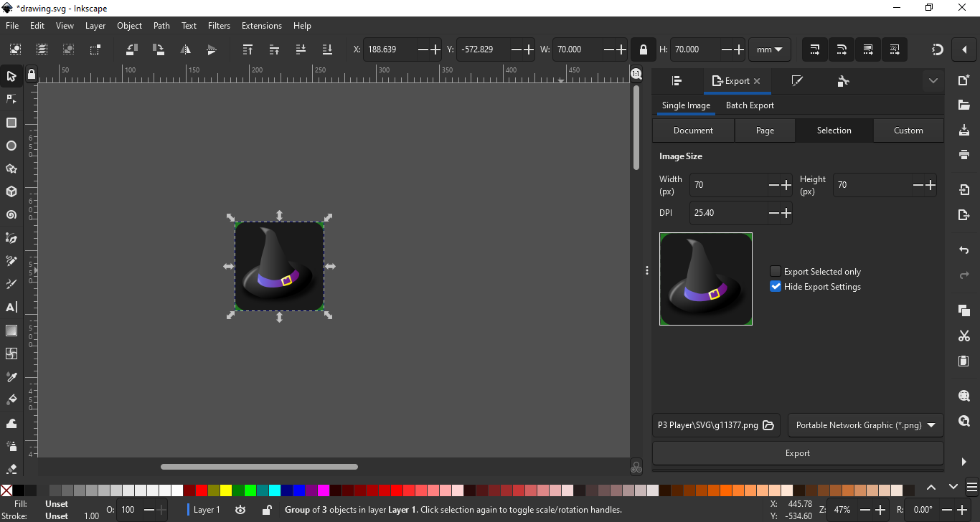Expand the dock panel chevron menu
This screenshot has width=980, height=522.
tap(933, 81)
